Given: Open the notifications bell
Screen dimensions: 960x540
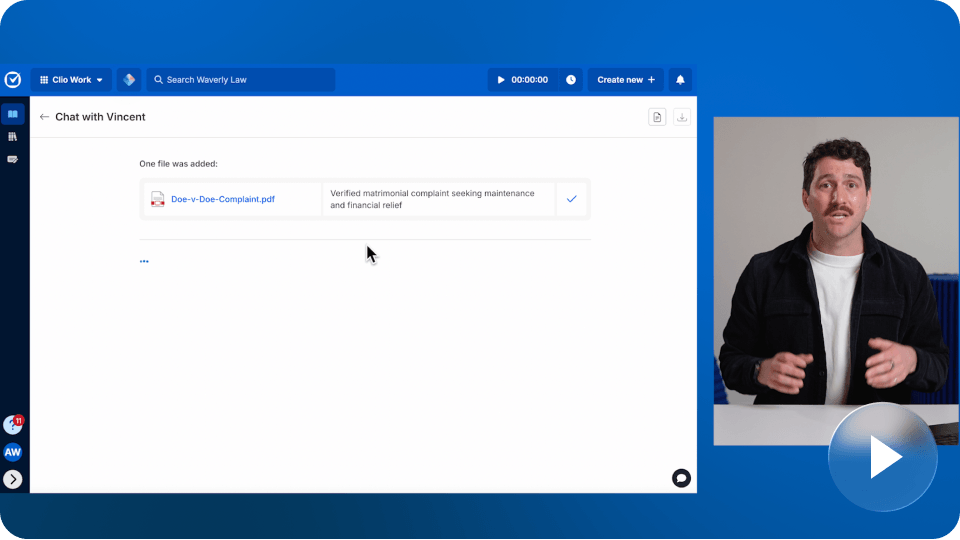Looking at the screenshot, I should point(681,80).
